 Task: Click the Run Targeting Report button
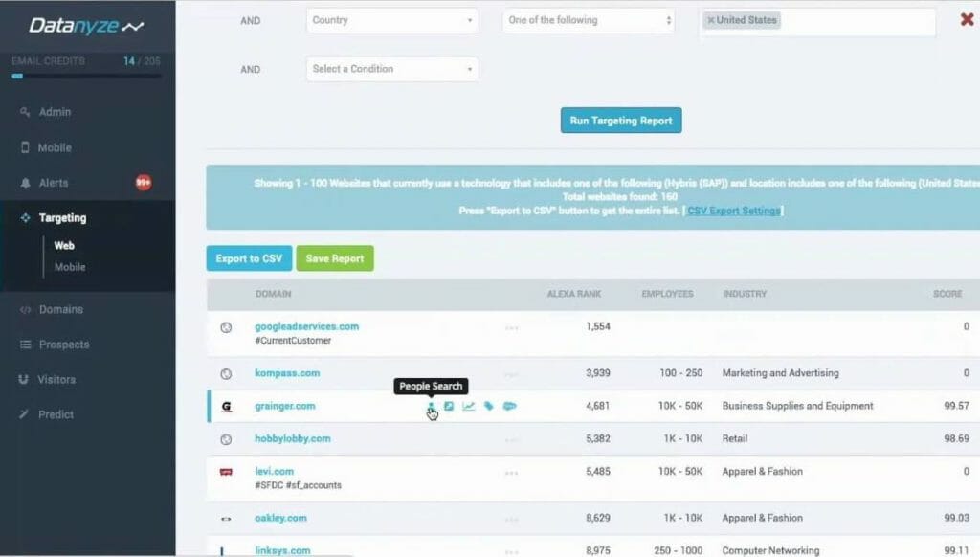click(620, 121)
